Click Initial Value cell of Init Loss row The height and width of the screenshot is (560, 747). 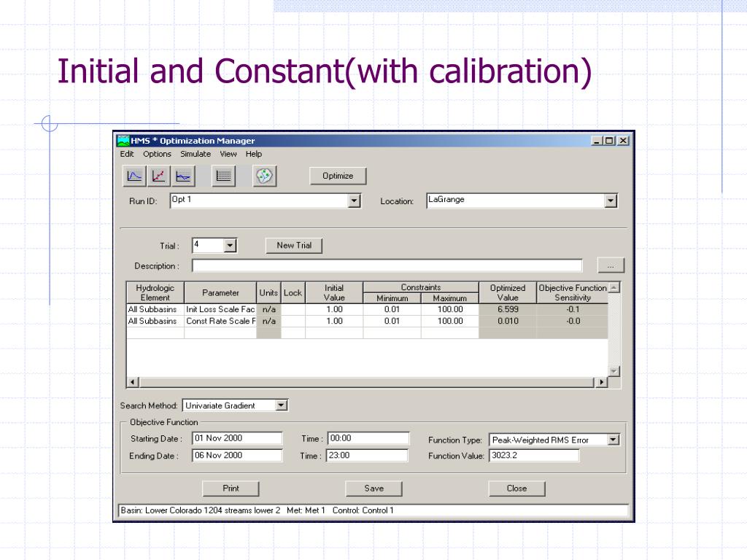click(334, 309)
